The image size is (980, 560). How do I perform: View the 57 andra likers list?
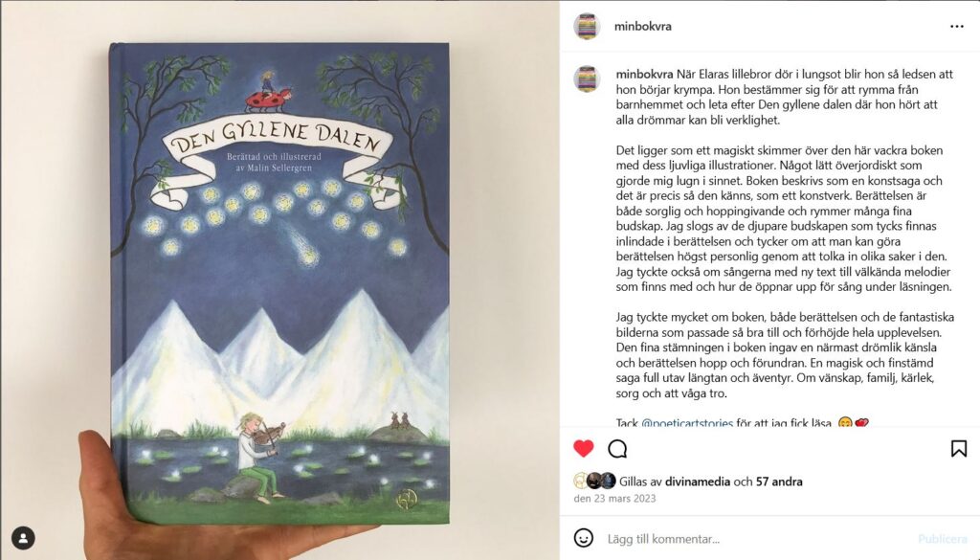(779, 482)
